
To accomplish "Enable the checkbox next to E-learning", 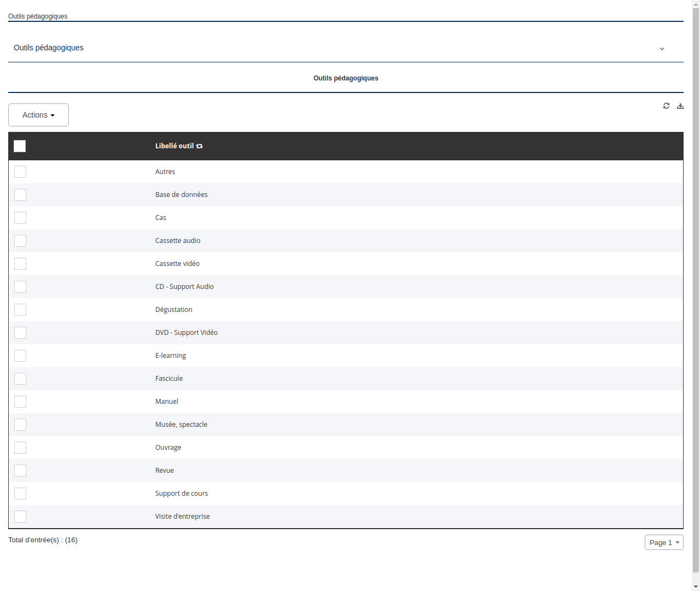I will [x=20, y=356].
